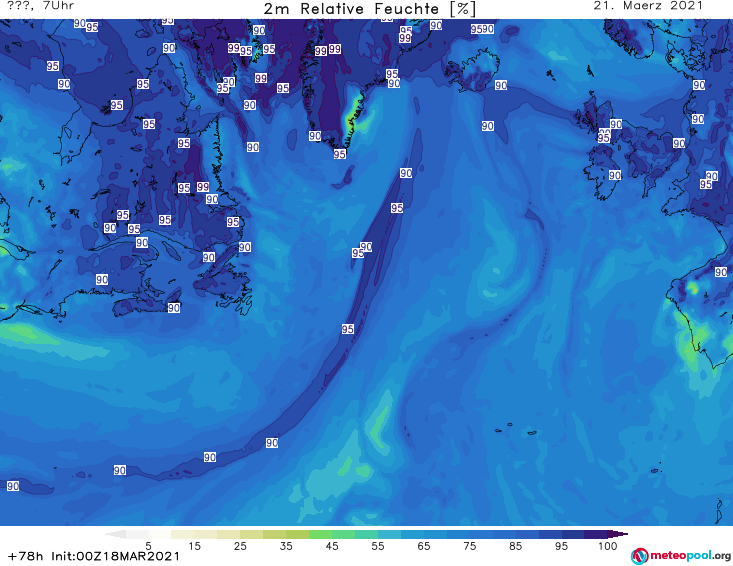Open the meteopool.org link text

coord(690,556)
